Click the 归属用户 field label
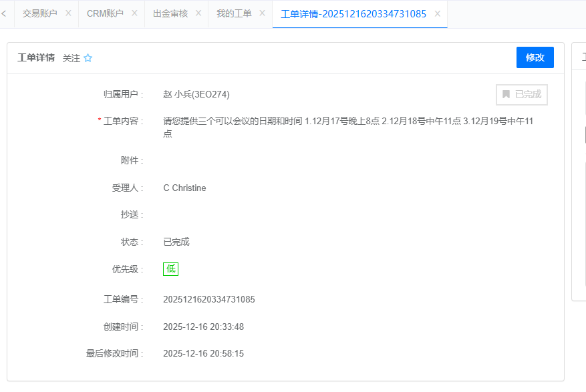This screenshot has width=586, height=392. [x=123, y=94]
